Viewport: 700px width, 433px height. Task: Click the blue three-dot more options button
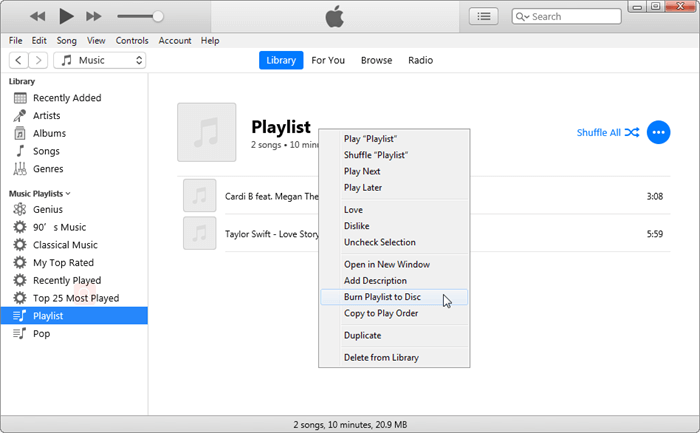coord(658,132)
